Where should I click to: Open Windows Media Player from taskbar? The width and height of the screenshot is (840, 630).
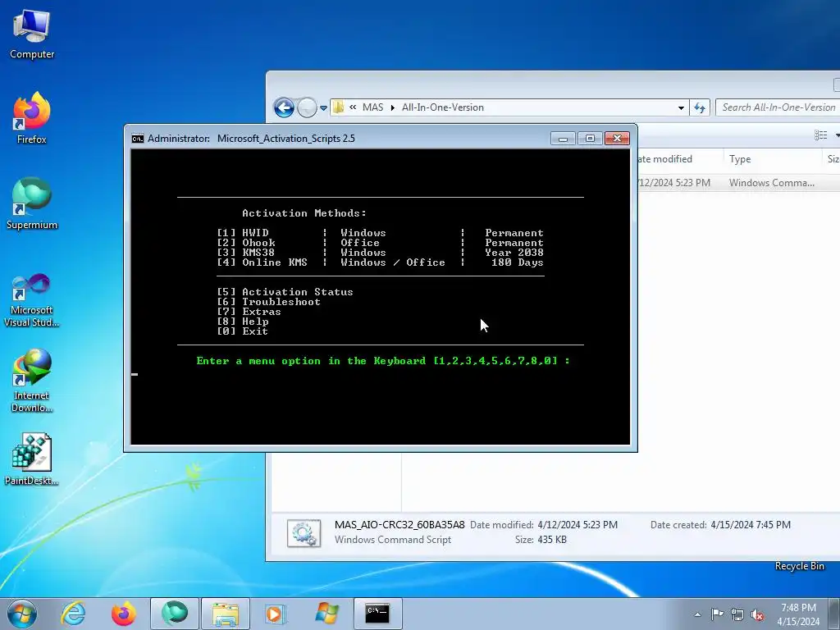click(276, 614)
